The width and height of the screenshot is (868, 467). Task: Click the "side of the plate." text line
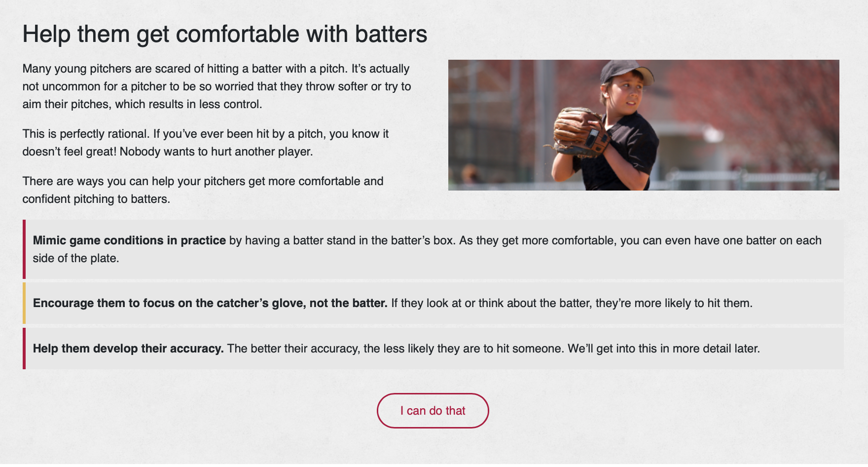[x=76, y=258]
